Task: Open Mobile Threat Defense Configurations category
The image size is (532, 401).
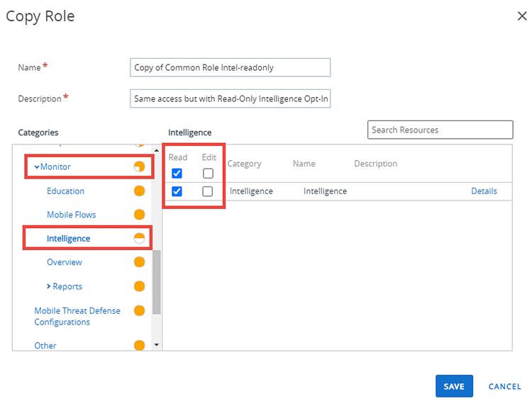Action: 77,316
